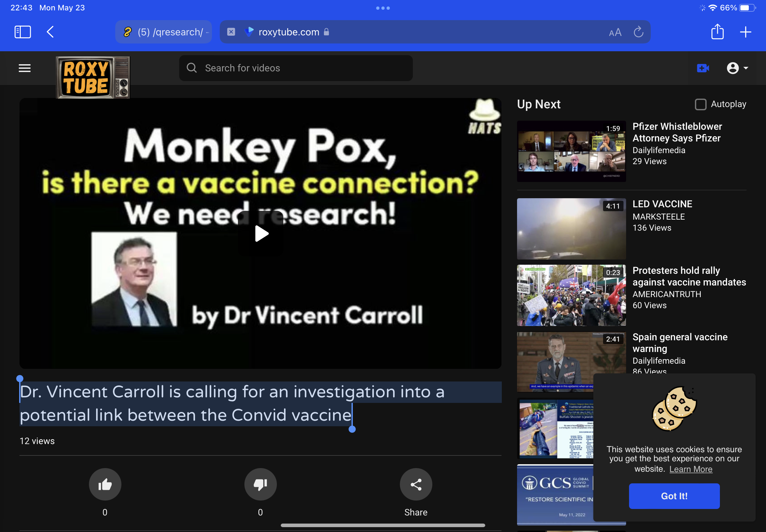Tap the three-dot multitasking control
This screenshot has height=532, width=766.
pyautogui.click(x=383, y=8)
